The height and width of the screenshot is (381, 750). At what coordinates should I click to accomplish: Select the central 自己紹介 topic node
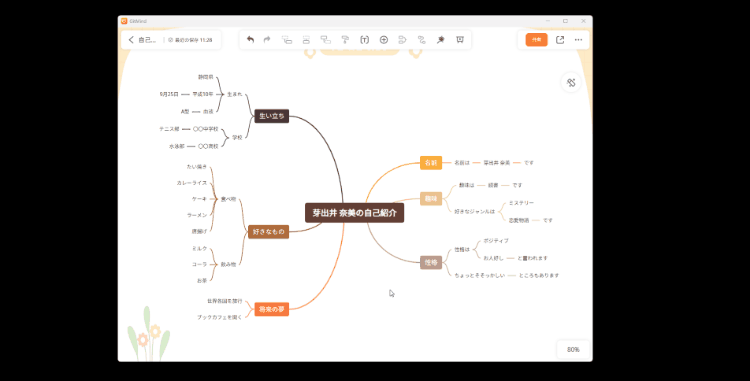tap(354, 213)
